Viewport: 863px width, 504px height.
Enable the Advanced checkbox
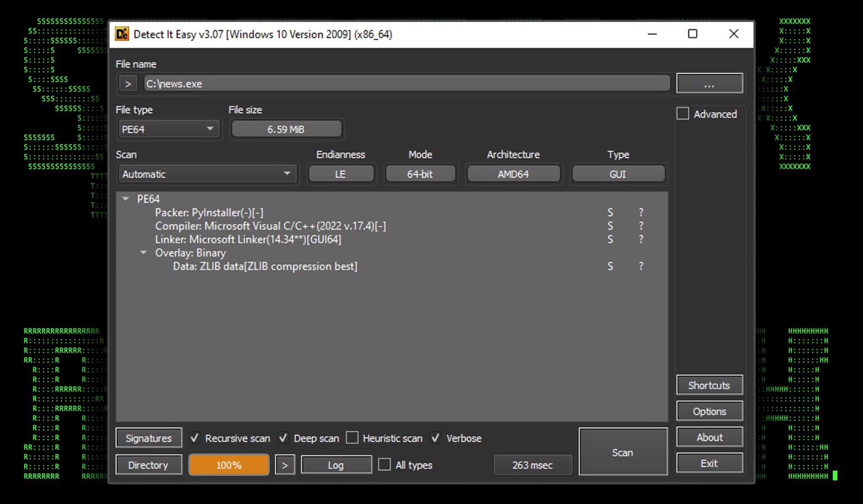click(683, 114)
